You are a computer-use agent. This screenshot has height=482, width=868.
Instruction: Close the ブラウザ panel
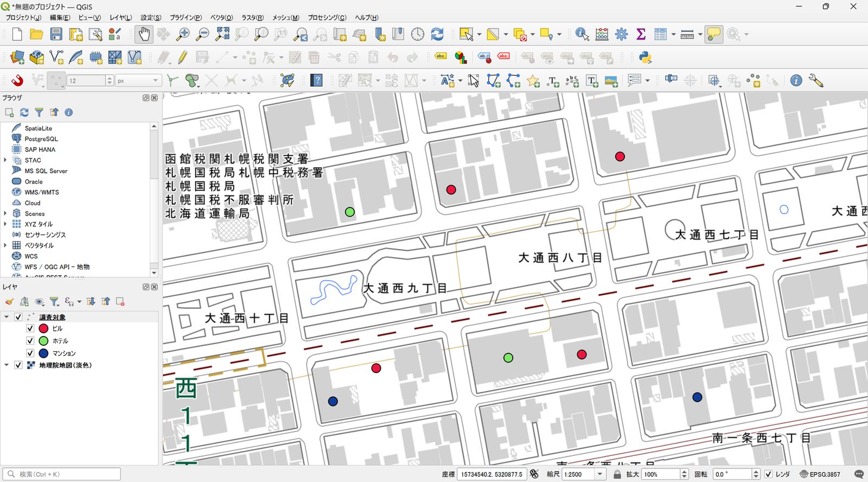pyautogui.click(x=155, y=98)
